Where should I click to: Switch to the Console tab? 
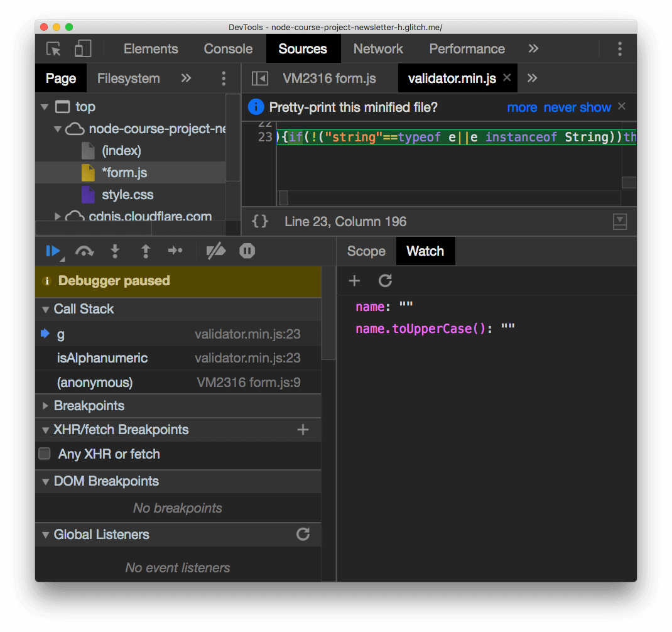(228, 49)
